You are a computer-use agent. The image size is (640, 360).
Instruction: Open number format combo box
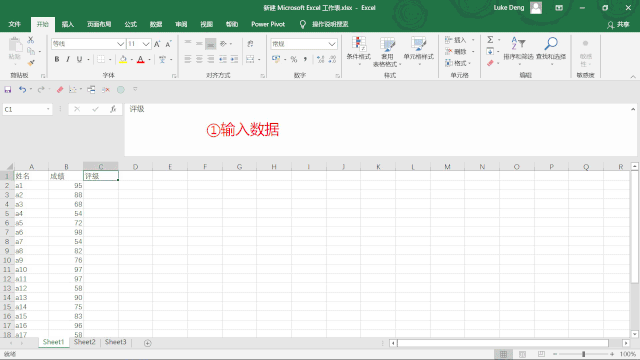point(304,44)
